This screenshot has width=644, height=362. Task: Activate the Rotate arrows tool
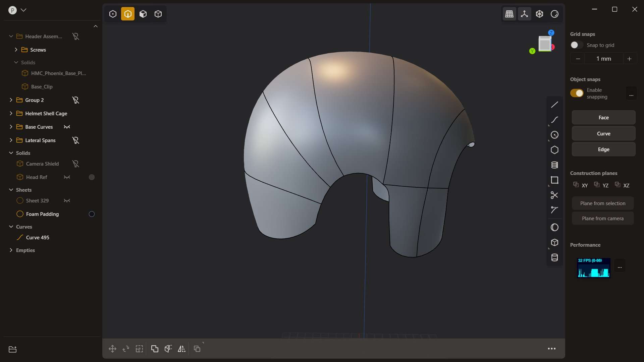126,349
